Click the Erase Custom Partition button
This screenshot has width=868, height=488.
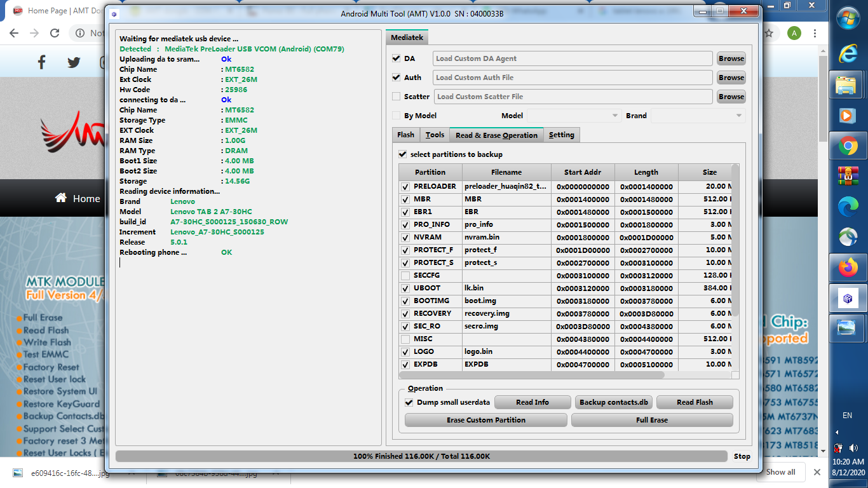coord(486,420)
